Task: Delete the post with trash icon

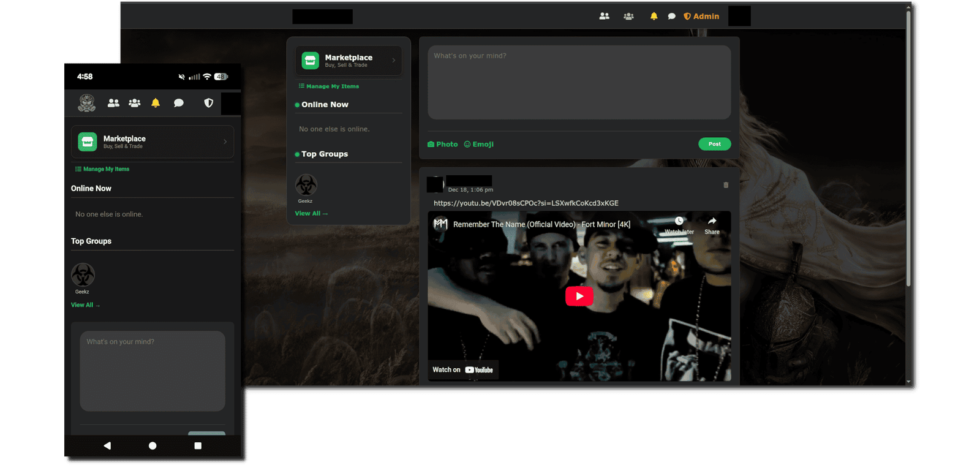Action: click(x=726, y=185)
